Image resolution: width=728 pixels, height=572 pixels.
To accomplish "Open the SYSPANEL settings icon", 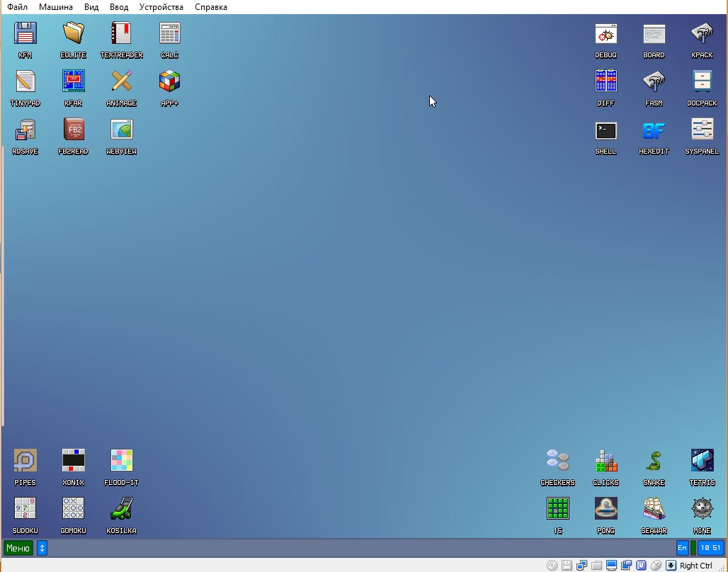I will pyautogui.click(x=702, y=130).
